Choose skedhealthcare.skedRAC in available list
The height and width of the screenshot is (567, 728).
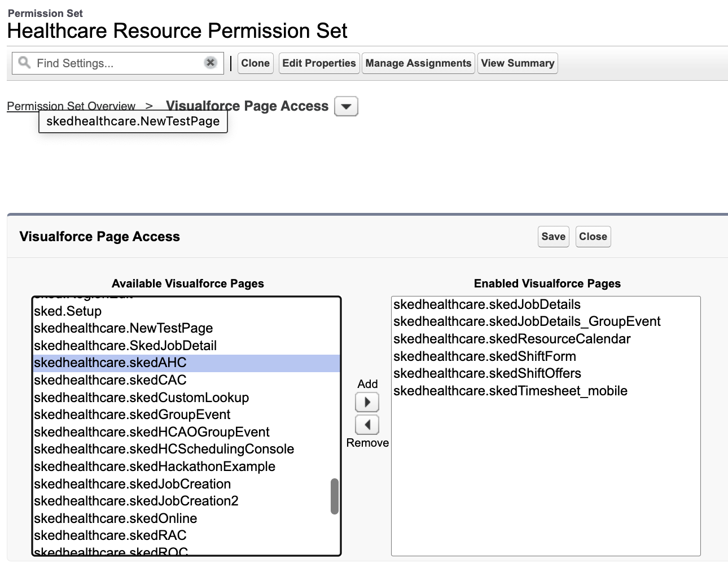coord(187,535)
